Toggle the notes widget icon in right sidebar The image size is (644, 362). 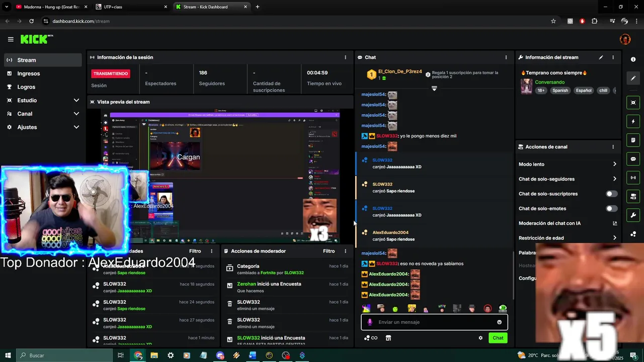click(x=633, y=140)
